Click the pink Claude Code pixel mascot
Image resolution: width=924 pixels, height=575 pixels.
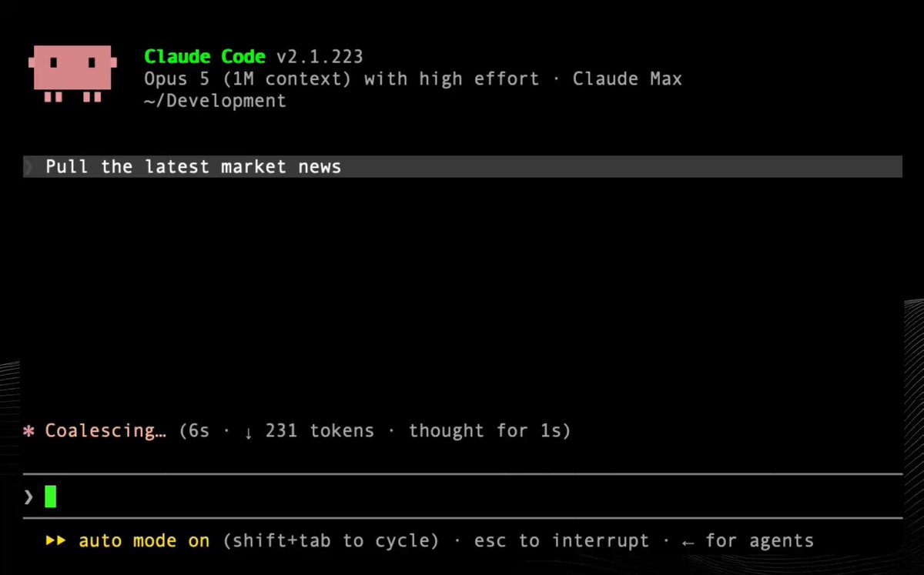[72, 74]
